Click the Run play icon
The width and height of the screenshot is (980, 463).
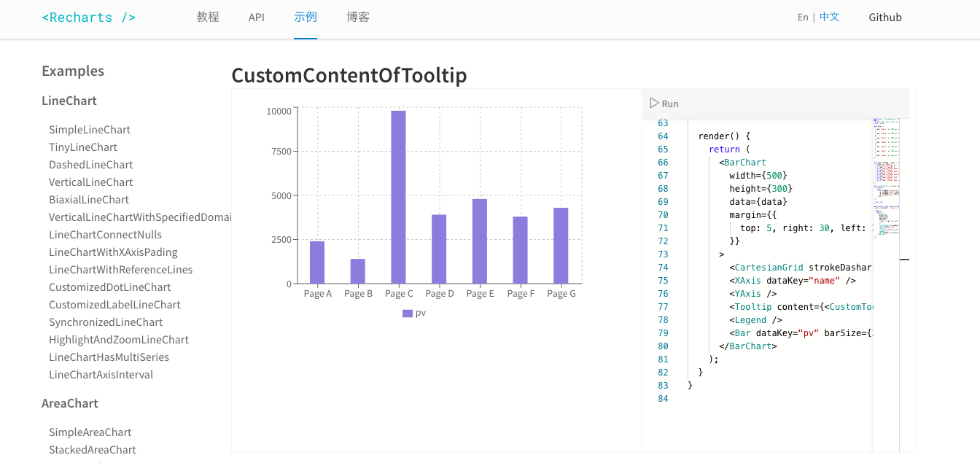click(x=654, y=104)
